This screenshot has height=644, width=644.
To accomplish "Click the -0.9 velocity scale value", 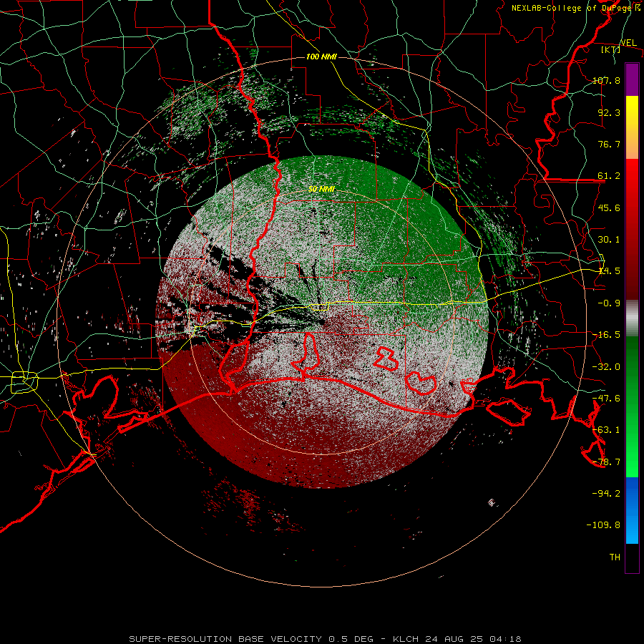I will 609,303.
